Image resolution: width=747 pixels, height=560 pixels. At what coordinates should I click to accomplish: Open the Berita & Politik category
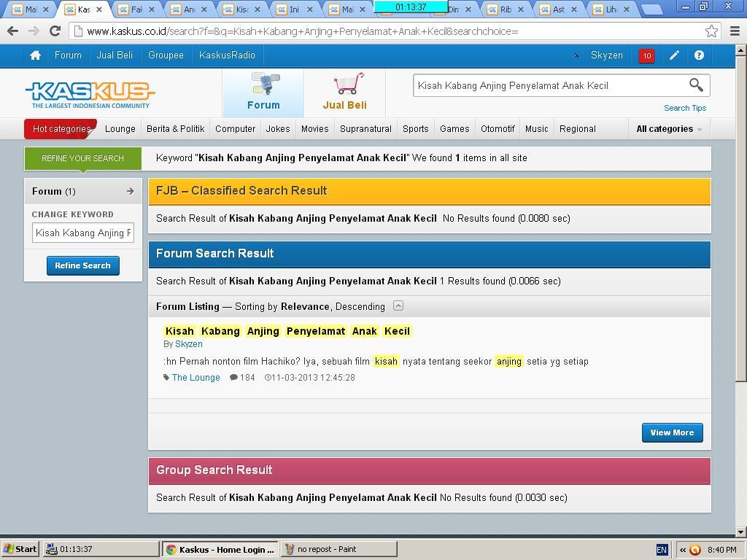point(175,129)
